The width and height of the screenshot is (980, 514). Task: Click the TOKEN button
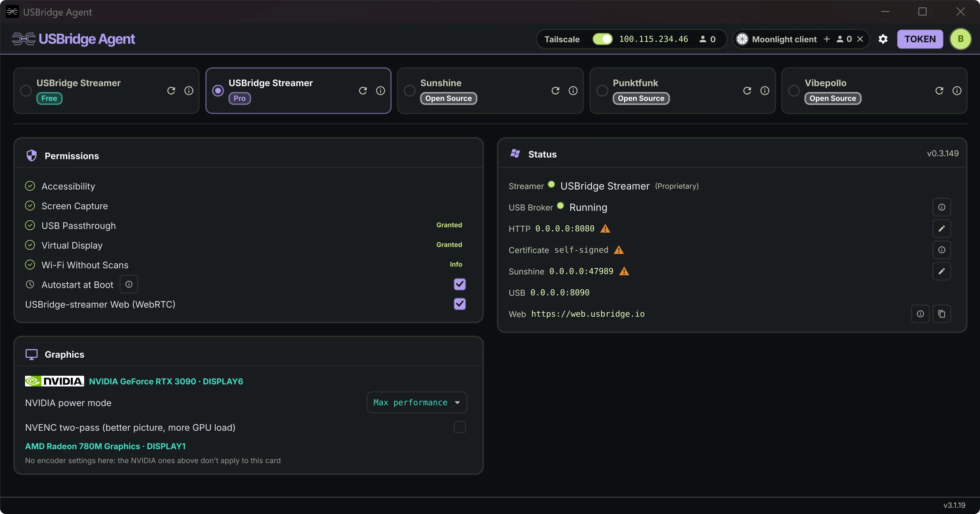[920, 39]
